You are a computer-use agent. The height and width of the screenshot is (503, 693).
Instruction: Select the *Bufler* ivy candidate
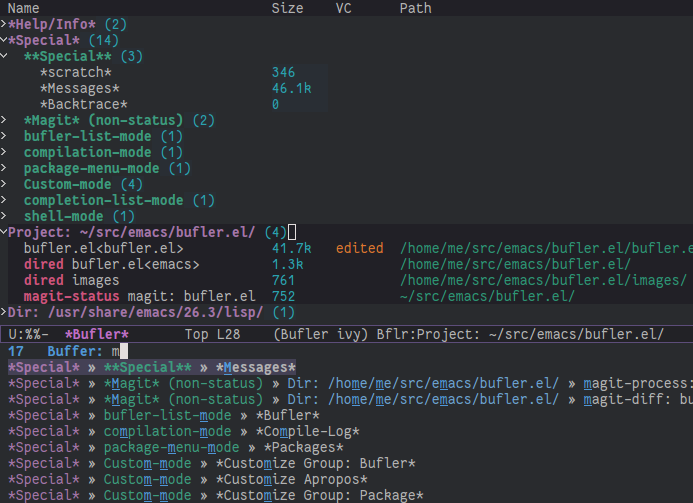coord(164,415)
